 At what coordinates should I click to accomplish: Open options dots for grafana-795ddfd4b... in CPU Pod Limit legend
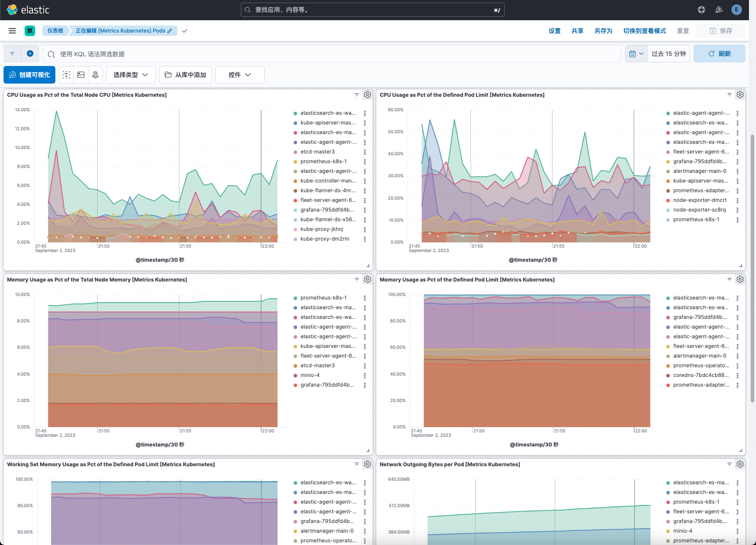738,161
